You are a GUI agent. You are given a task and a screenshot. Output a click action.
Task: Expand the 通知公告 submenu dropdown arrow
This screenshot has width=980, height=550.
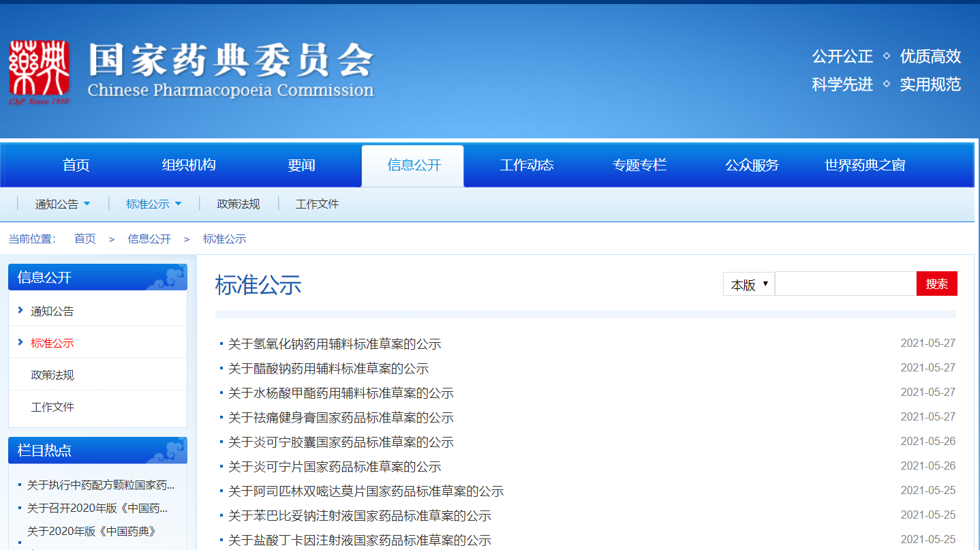[x=87, y=204]
